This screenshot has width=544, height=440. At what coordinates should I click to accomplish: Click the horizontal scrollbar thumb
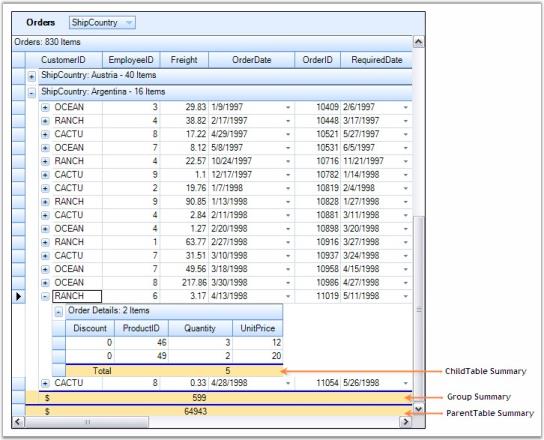coord(87,422)
